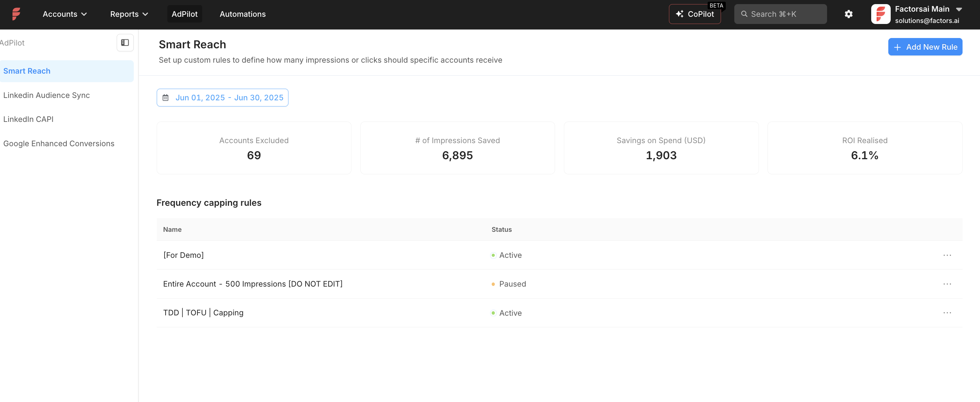
Task: Click the calendar icon in date picker
Action: 166,98
